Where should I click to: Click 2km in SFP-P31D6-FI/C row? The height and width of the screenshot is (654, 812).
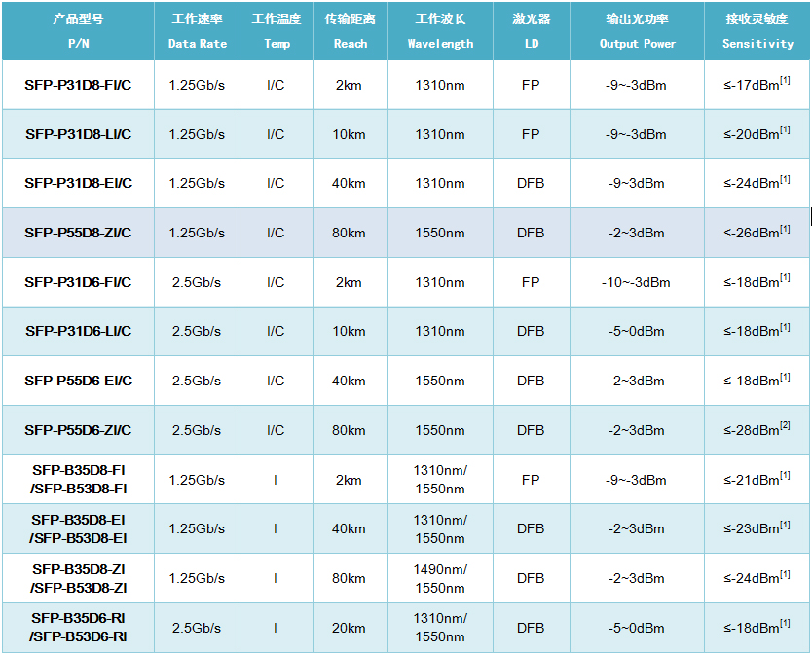tap(349, 283)
